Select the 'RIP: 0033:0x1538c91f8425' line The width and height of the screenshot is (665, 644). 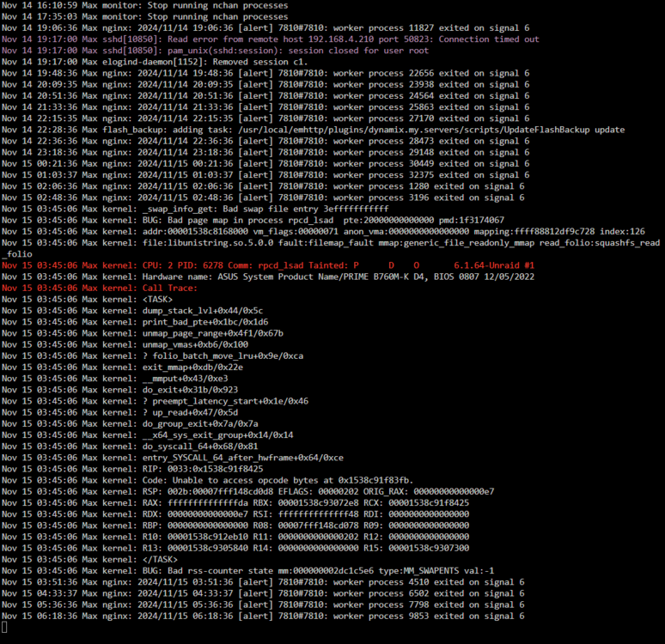pos(132,469)
